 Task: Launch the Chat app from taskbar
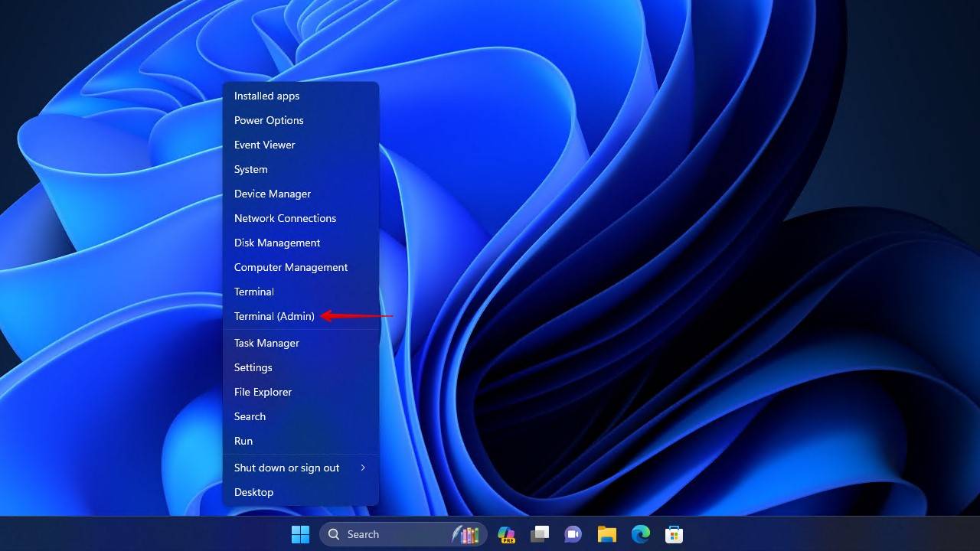coord(573,534)
